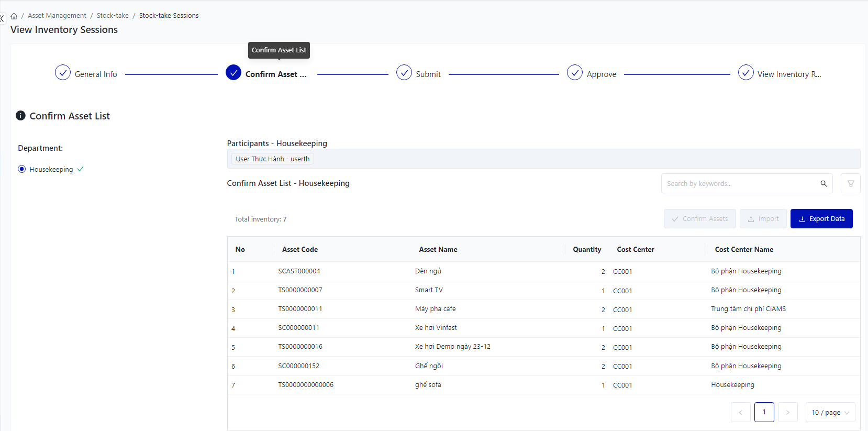Select page 1 in pagination
This screenshot has height=431, width=868.
764,412
